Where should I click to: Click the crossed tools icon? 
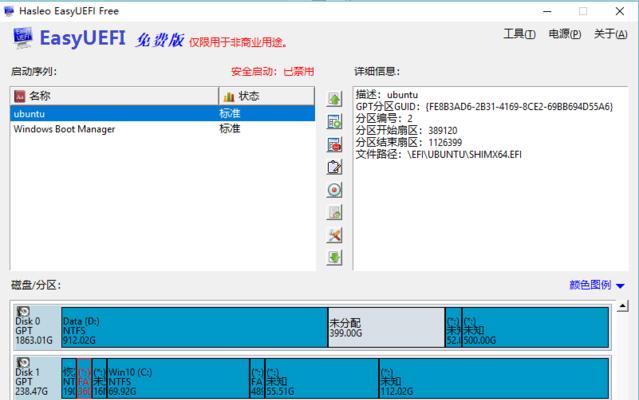[x=334, y=235]
